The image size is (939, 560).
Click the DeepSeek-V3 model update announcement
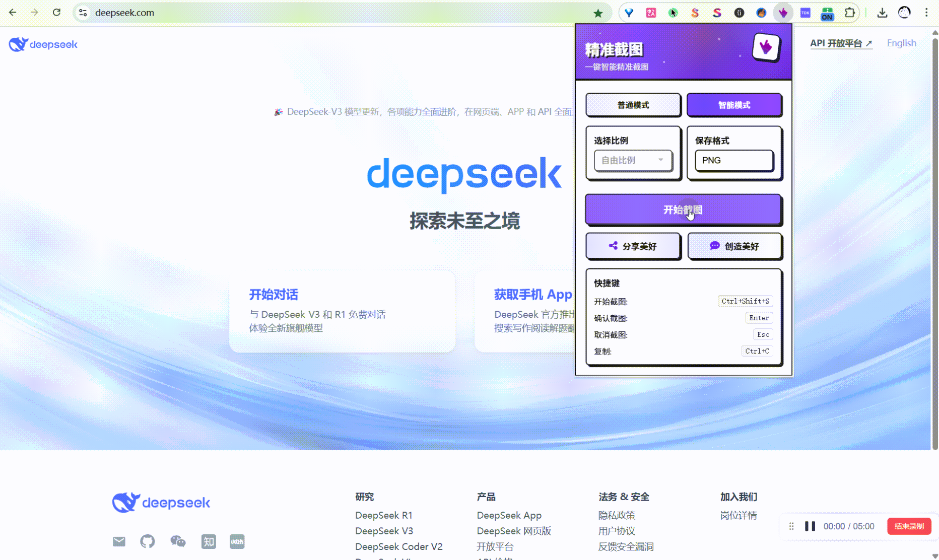click(423, 112)
